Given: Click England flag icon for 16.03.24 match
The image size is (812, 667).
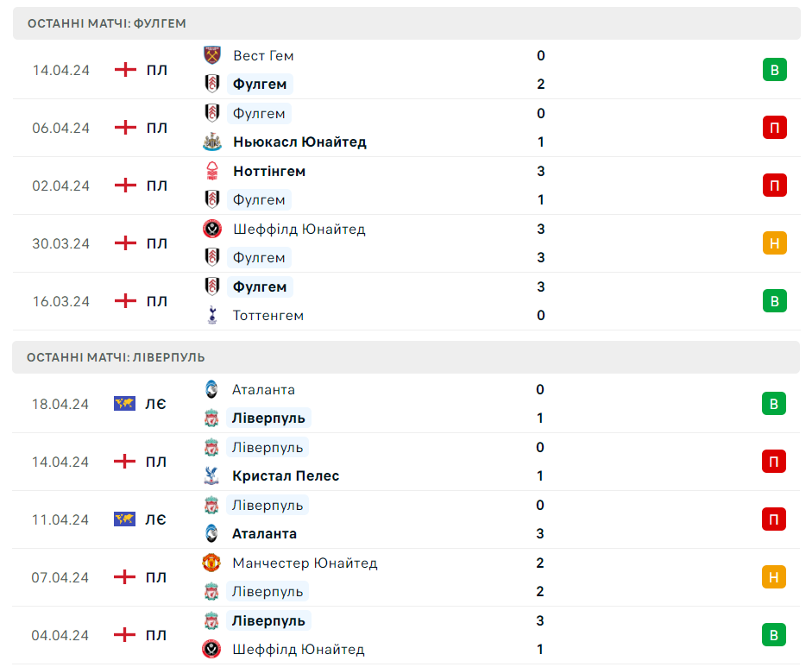Looking at the screenshot, I should click(125, 301).
